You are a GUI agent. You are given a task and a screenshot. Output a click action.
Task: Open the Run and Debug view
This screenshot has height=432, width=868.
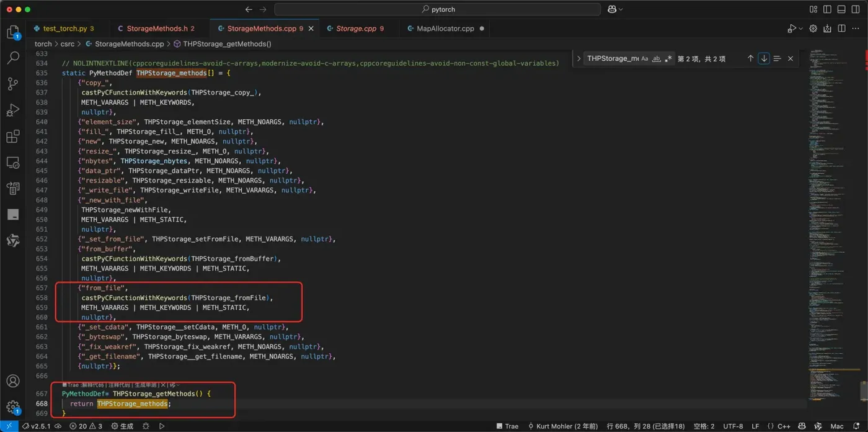click(13, 110)
